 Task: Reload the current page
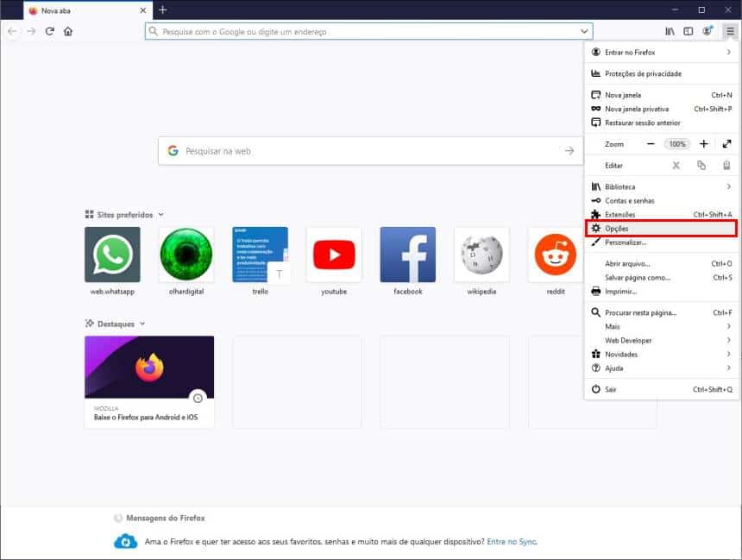50,31
